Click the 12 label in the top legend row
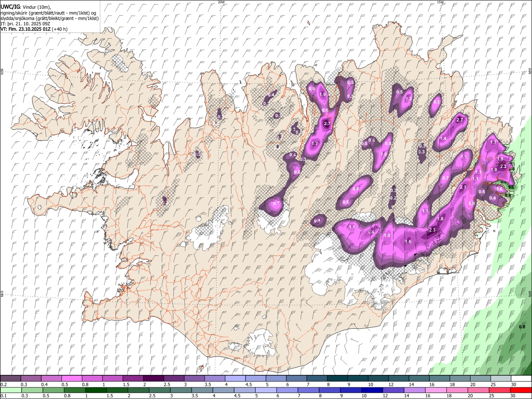This screenshot has height=399, width=532. click(391, 384)
